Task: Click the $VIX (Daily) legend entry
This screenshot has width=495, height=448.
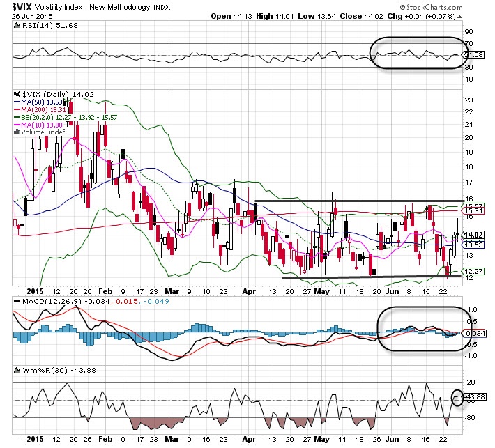Action: pyautogui.click(x=45, y=94)
